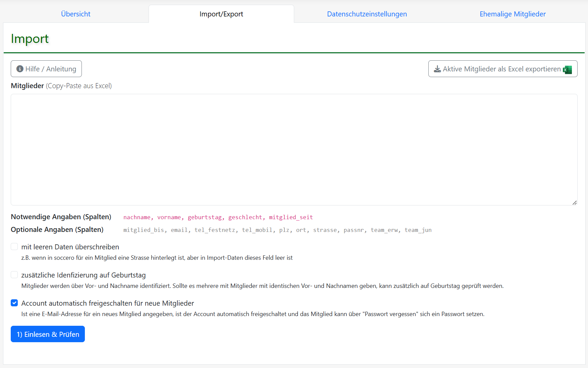Check 'zusätzliche Idenfizierung auf Geburtstag' box
The height and width of the screenshot is (368, 588).
pos(14,275)
